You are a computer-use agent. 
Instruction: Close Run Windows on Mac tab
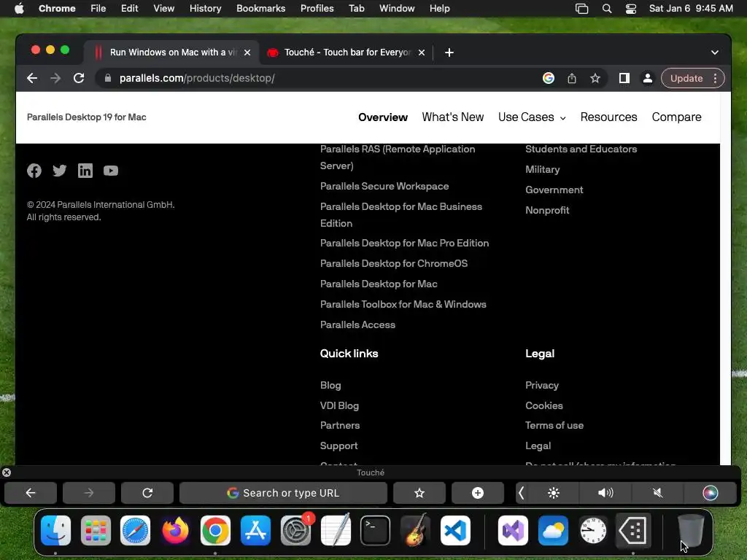tap(247, 52)
